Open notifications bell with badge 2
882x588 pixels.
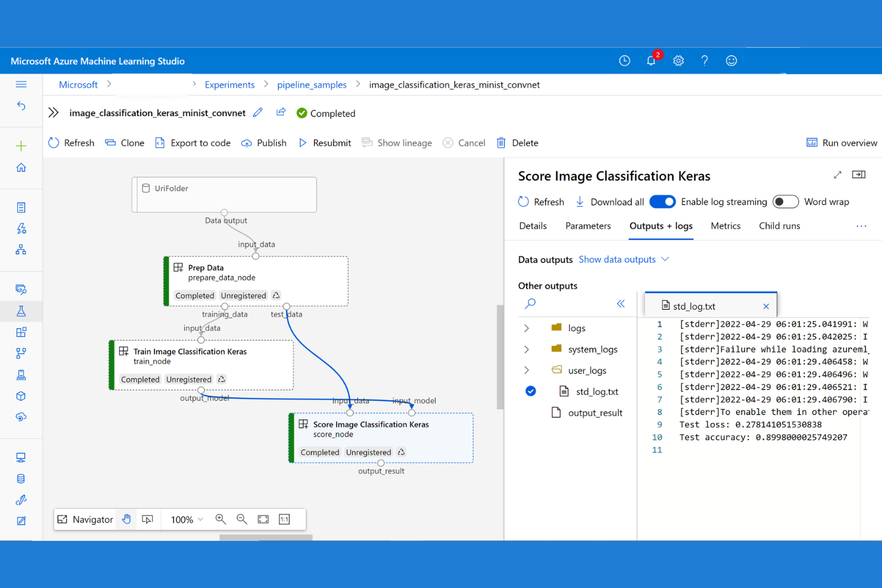click(x=651, y=61)
